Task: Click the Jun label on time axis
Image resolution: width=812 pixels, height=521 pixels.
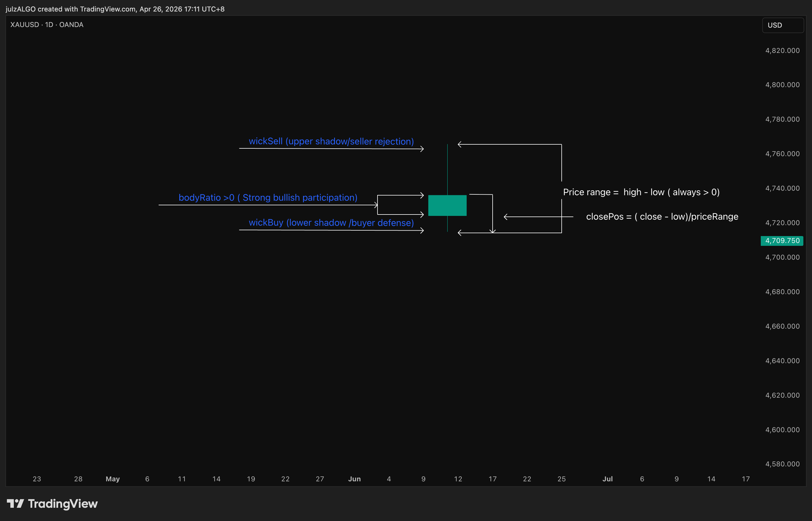Action: click(x=354, y=479)
